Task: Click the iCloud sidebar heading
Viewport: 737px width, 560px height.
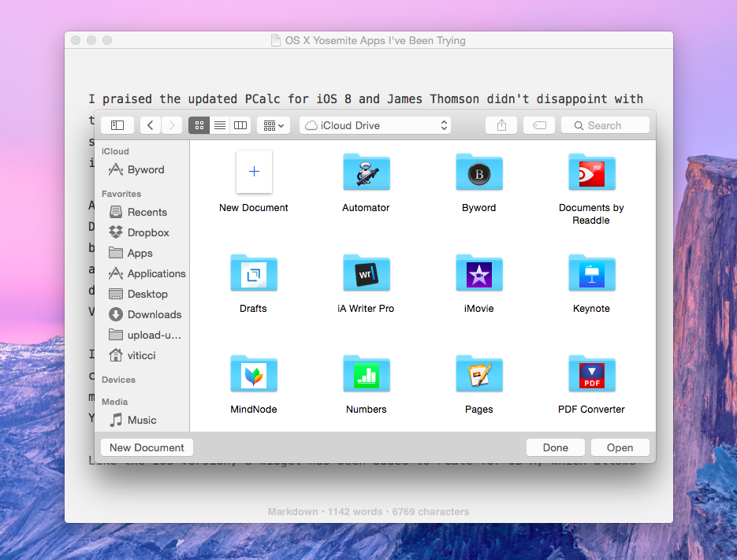Action: [x=115, y=151]
